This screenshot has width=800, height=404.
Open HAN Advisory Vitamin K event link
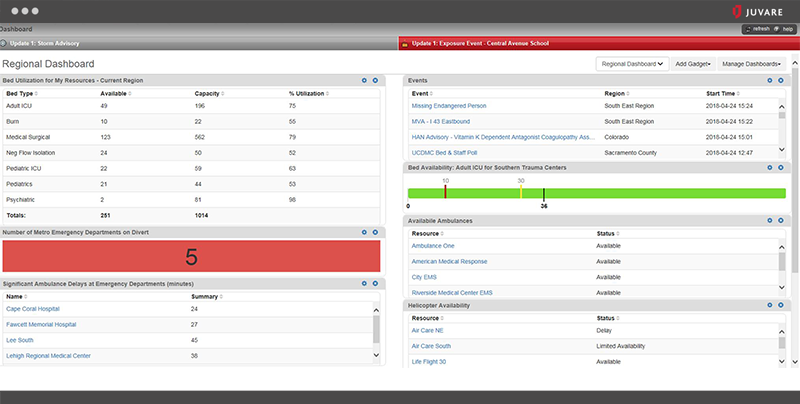(x=503, y=137)
